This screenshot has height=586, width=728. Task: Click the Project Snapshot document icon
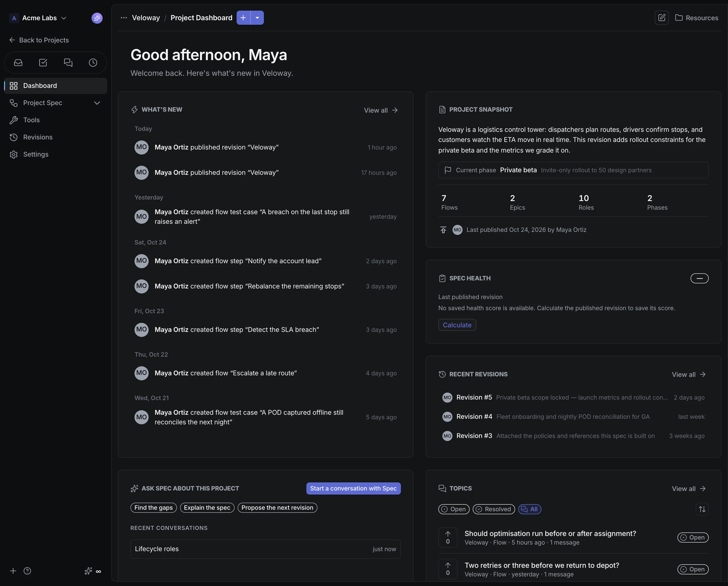[x=442, y=110]
